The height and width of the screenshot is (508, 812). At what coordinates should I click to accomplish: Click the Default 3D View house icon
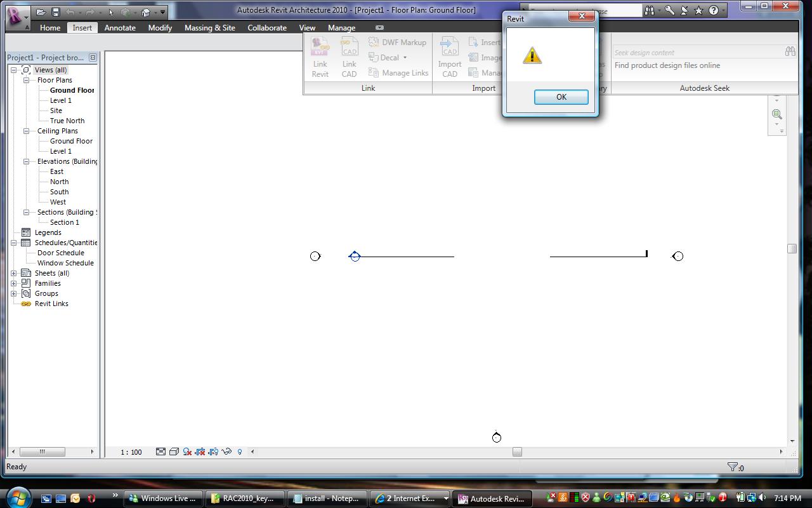pyautogui.click(x=145, y=11)
